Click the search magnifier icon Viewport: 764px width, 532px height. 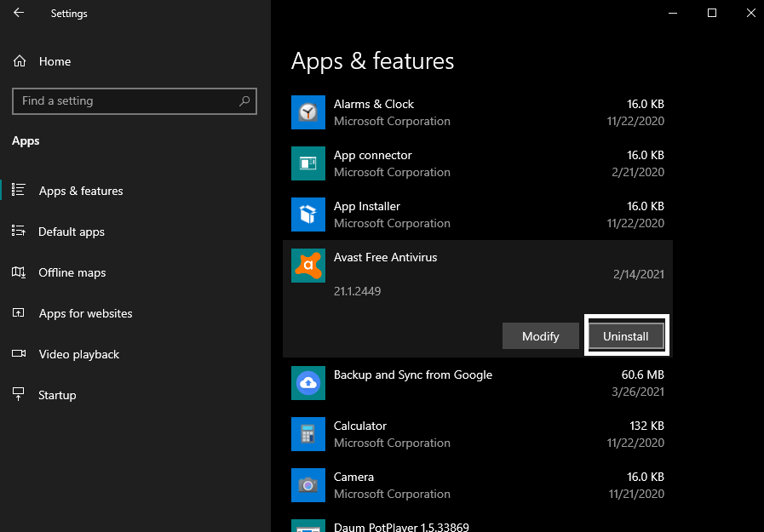pyautogui.click(x=244, y=100)
